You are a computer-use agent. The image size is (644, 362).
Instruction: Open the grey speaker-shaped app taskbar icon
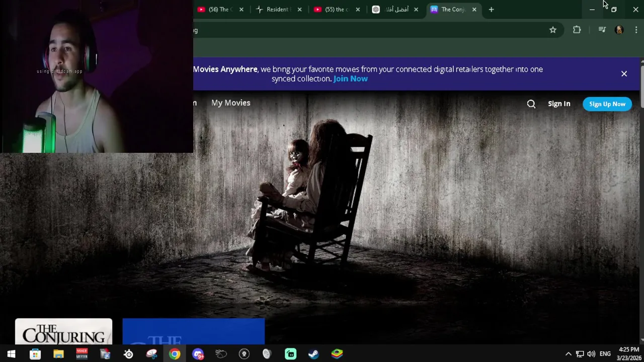[267, 354]
